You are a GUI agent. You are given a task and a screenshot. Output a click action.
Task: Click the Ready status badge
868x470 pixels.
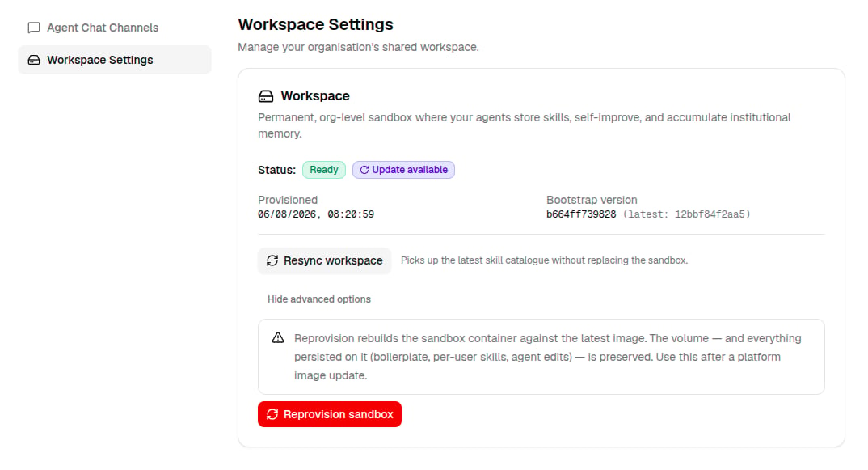(324, 170)
